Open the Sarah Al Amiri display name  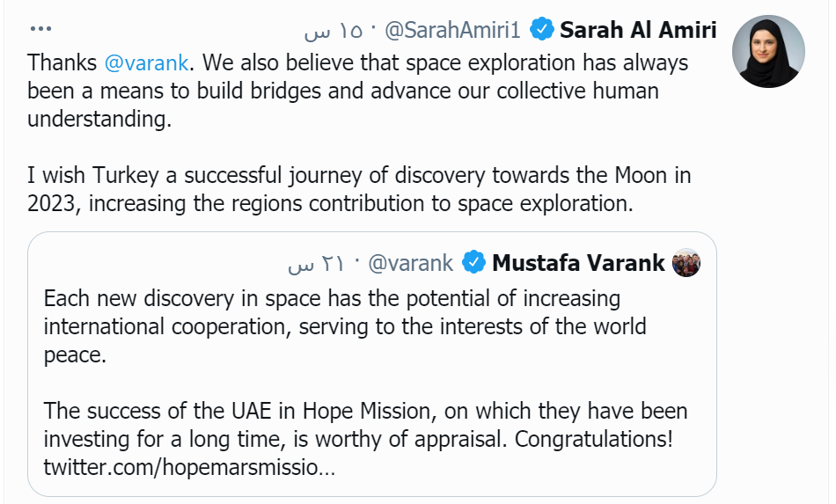click(x=638, y=31)
